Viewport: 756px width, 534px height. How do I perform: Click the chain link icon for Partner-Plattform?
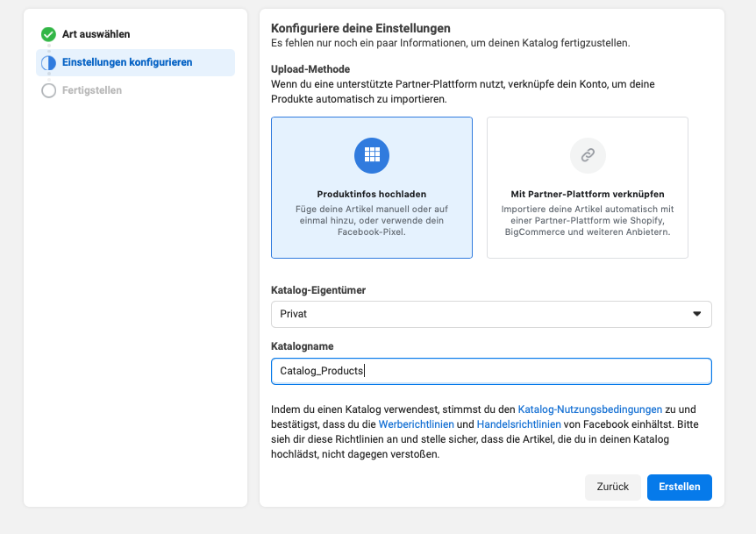(588, 155)
